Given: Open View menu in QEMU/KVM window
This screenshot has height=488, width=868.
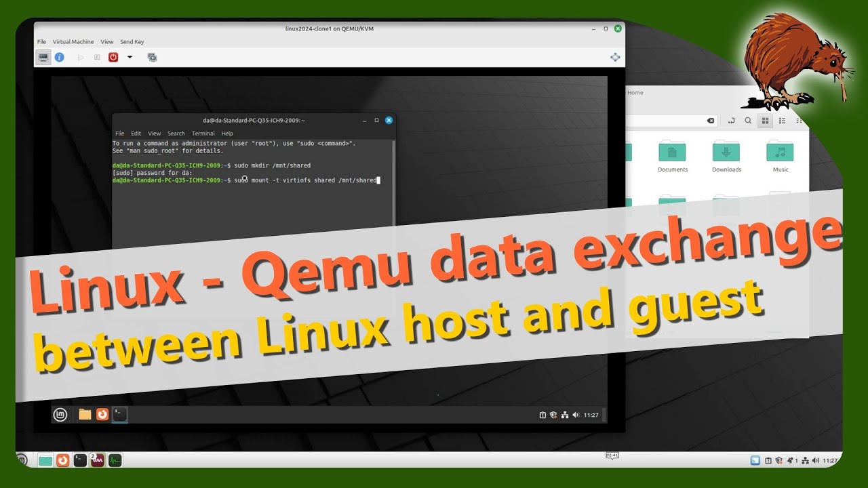Looking at the screenshot, I should (107, 42).
